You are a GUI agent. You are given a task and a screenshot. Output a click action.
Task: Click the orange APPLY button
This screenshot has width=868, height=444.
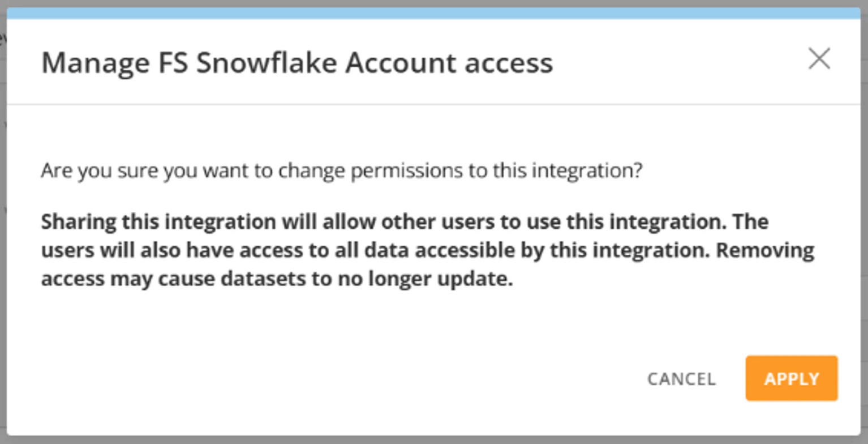pos(791,378)
